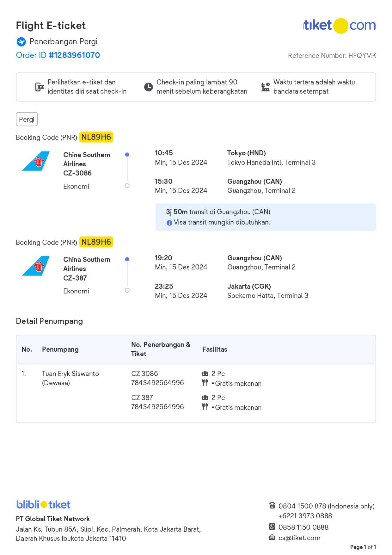Click the WhatsApp icon beside 0858 1150 0888
Viewport: 392px width, 555px height.
click(x=272, y=527)
